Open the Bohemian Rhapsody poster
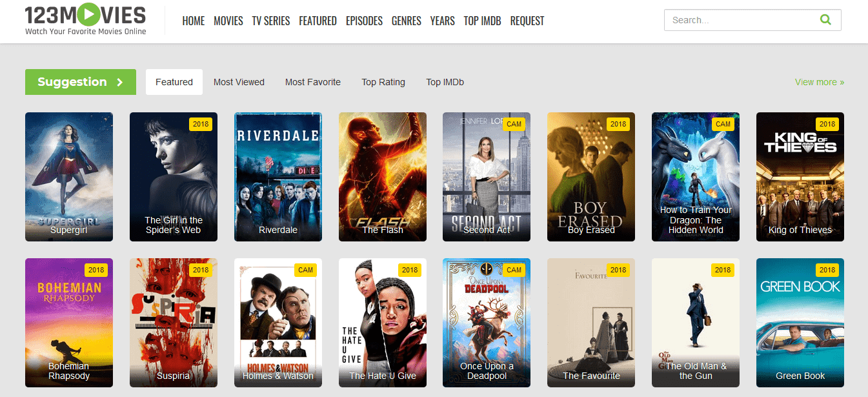The image size is (868, 397). click(x=69, y=322)
